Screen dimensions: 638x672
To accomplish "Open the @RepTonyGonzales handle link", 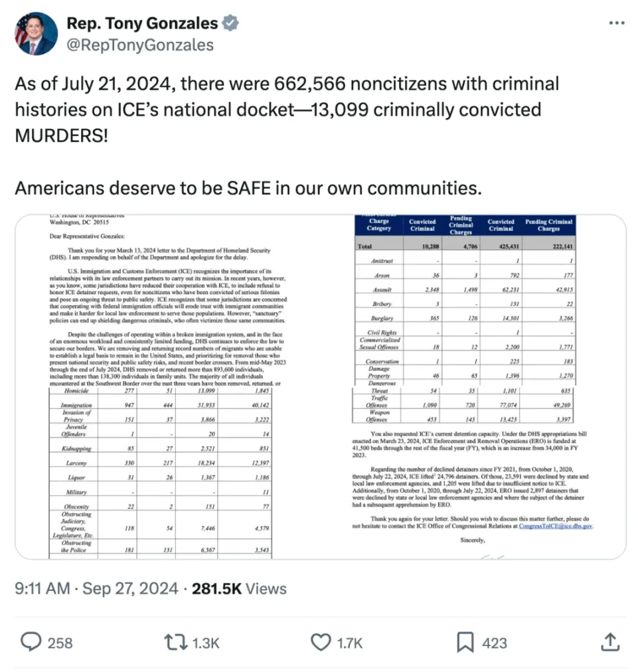I will click(140, 45).
